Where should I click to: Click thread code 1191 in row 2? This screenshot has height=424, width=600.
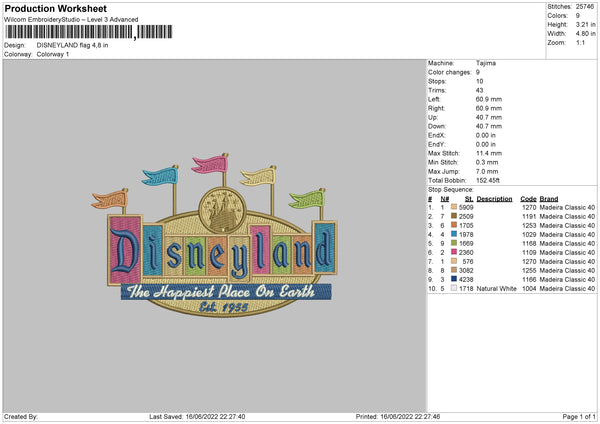tap(529, 216)
